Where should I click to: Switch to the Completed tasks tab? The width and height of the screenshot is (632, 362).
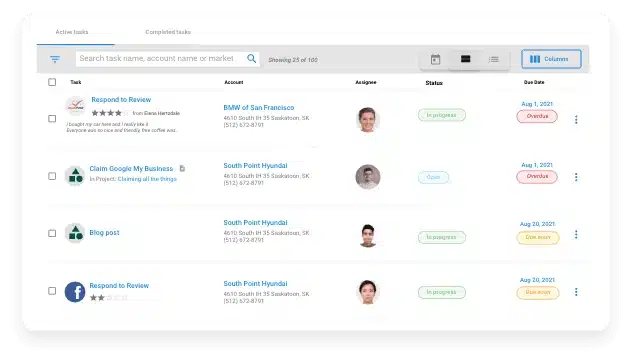point(168,32)
